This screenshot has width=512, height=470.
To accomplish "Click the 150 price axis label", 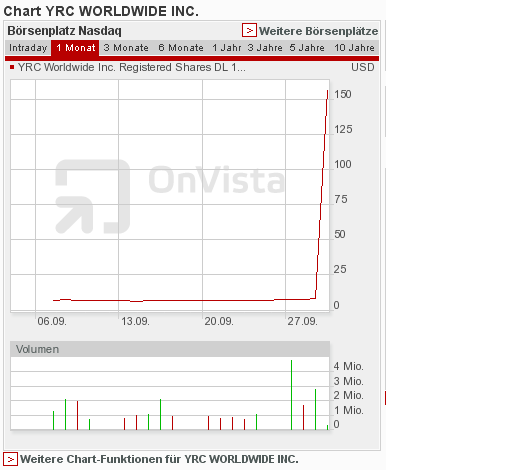I will click(343, 94).
